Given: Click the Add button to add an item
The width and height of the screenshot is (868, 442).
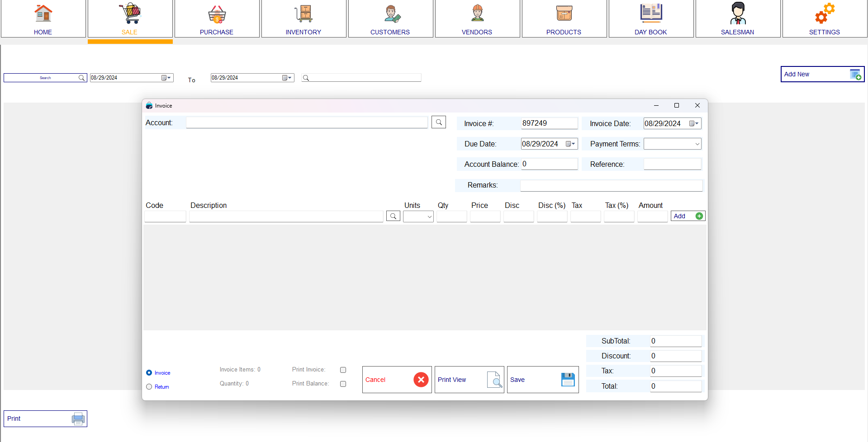Looking at the screenshot, I should pyautogui.click(x=687, y=216).
